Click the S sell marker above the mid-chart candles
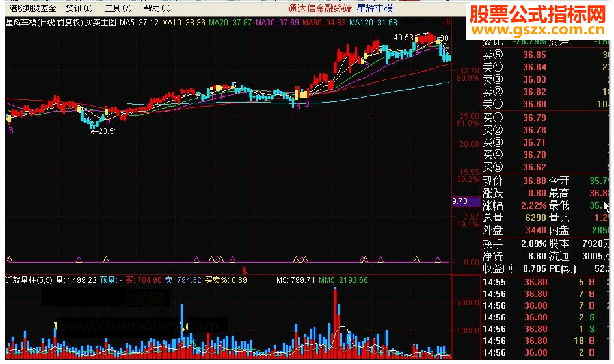This screenshot has height=364, width=614. 234,84
